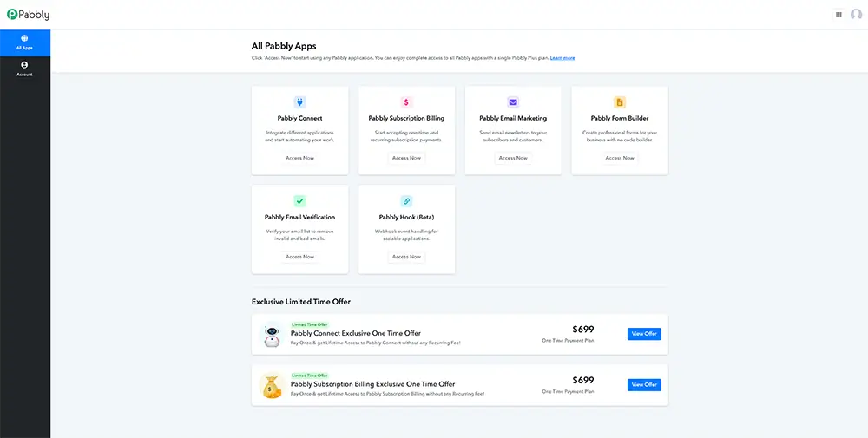Click Pabbly Subscription Billing Exclusive One Time Offer title
This screenshot has height=438, width=868.
point(372,384)
